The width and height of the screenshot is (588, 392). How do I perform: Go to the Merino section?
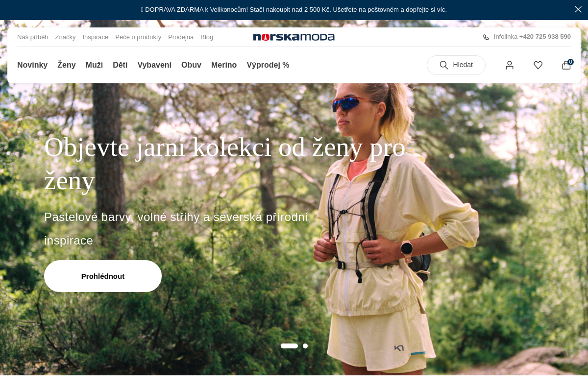[x=224, y=65]
